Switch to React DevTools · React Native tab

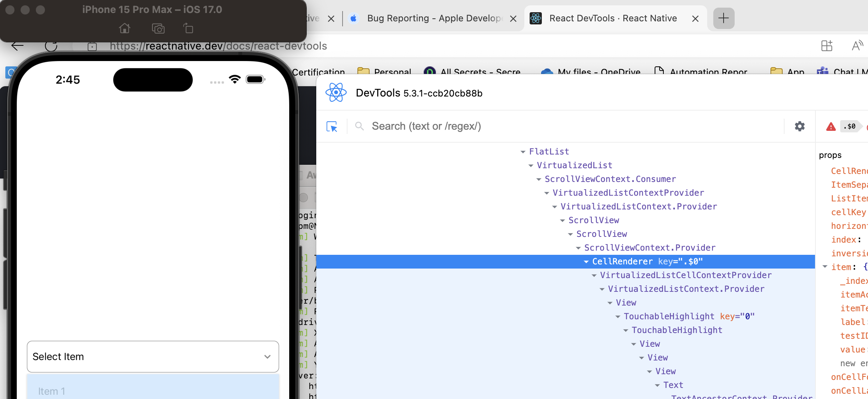tap(613, 18)
